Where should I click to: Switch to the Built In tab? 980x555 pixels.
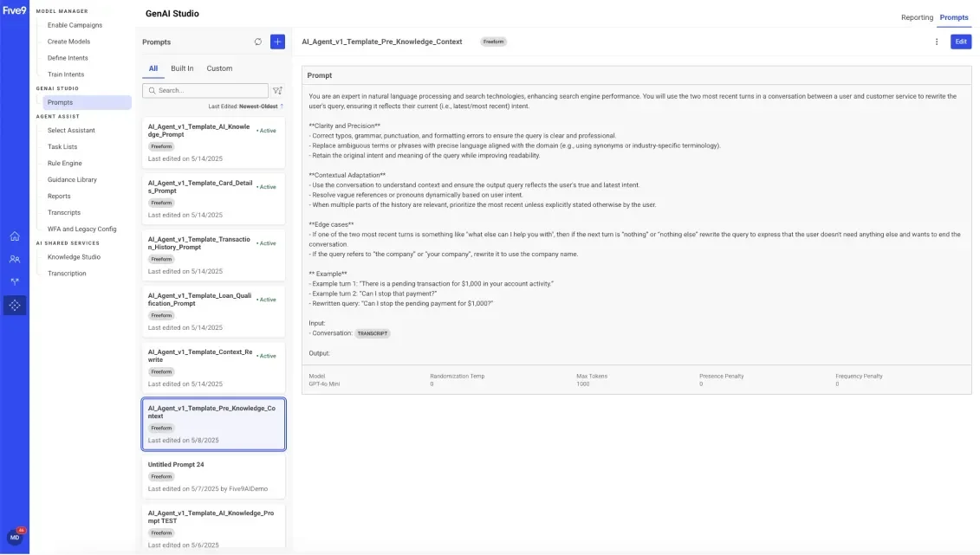pyautogui.click(x=182, y=68)
